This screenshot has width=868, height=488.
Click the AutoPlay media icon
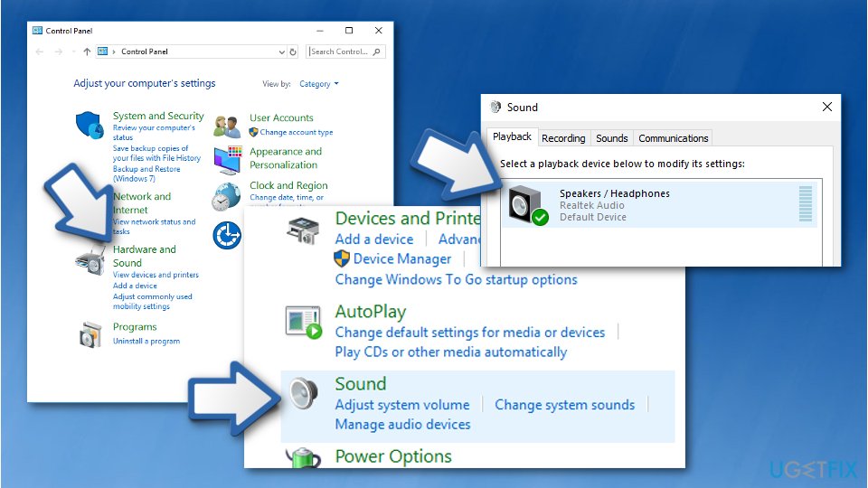pos(304,322)
